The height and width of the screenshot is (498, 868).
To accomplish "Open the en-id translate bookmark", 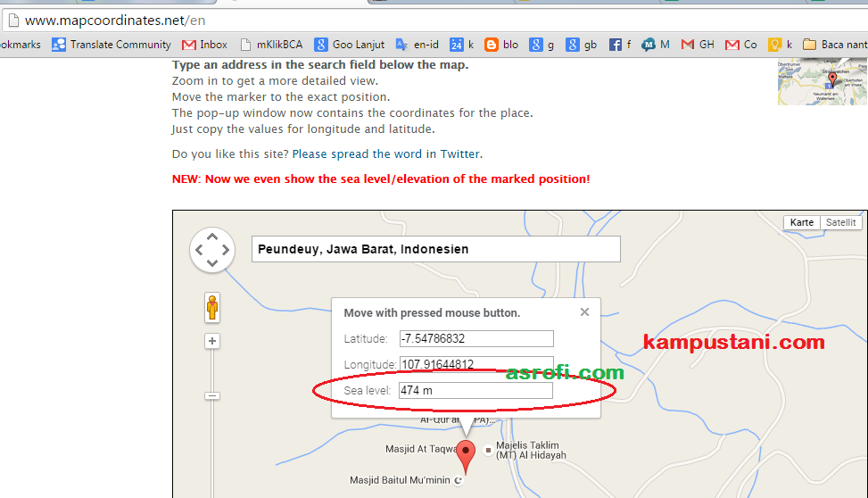I will [x=417, y=45].
